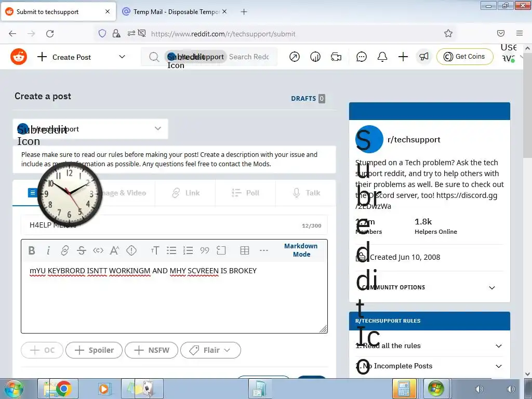Open the notifications bell icon

click(382, 57)
